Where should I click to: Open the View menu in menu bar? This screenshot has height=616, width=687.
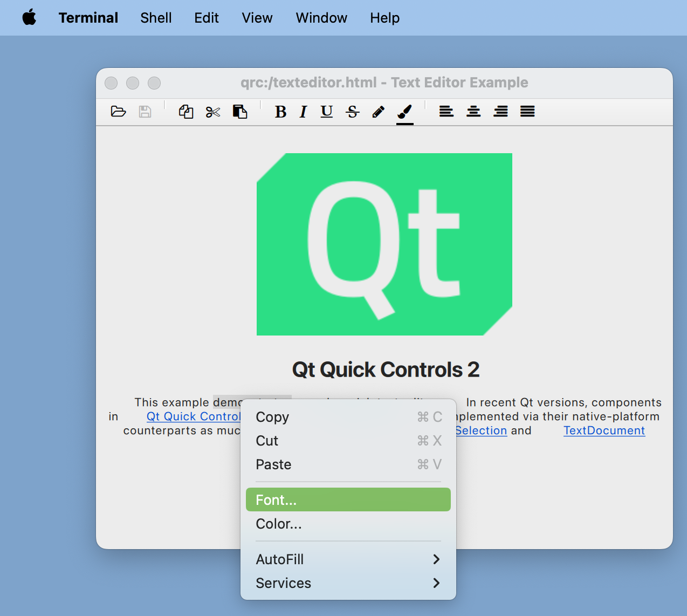257,18
